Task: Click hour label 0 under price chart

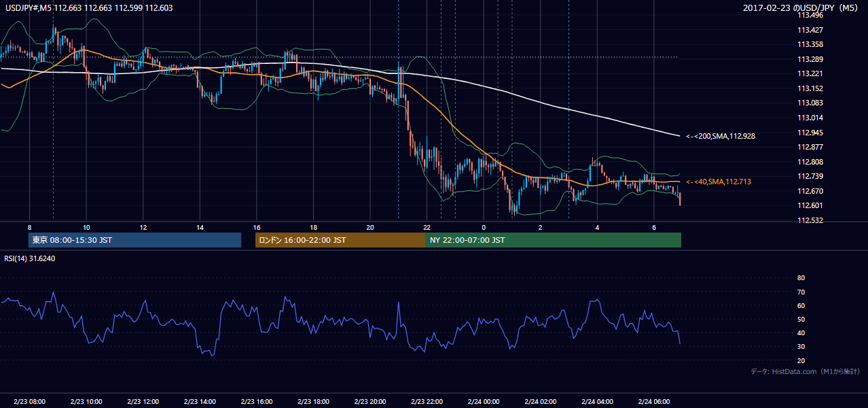Action: tap(484, 227)
